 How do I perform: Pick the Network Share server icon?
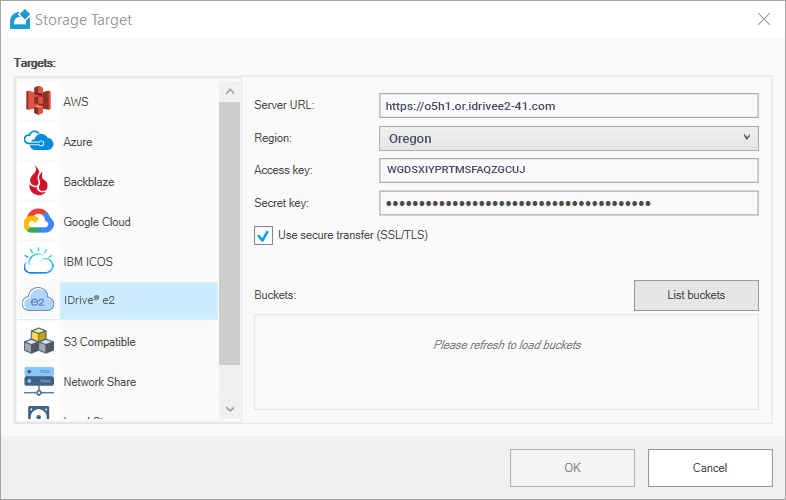pos(39,381)
